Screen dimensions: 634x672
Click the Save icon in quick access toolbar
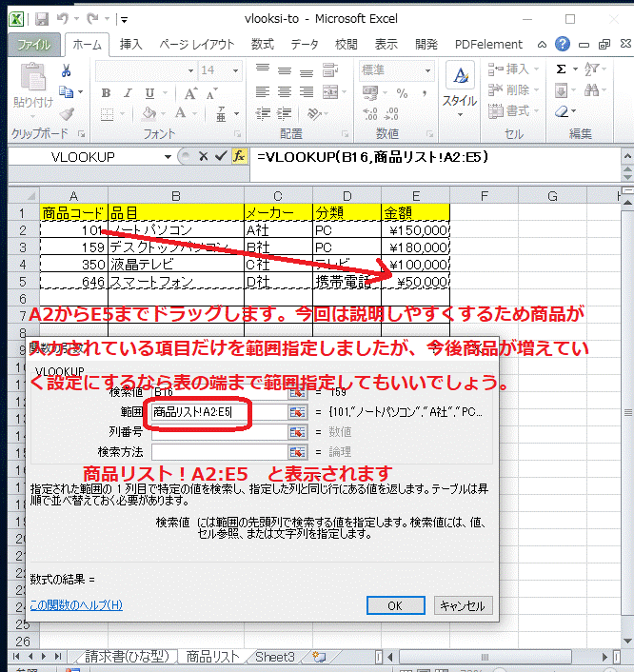click(x=39, y=19)
